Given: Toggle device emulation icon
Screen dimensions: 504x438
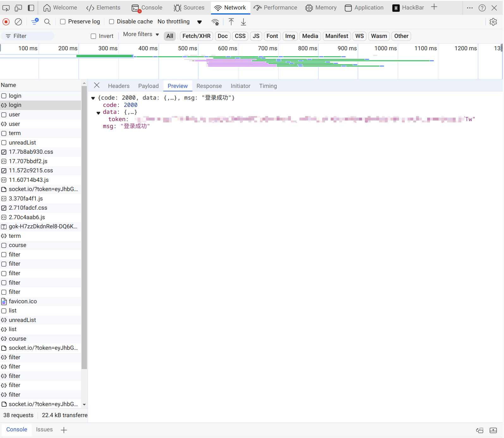Looking at the screenshot, I should (x=18, y=8).
